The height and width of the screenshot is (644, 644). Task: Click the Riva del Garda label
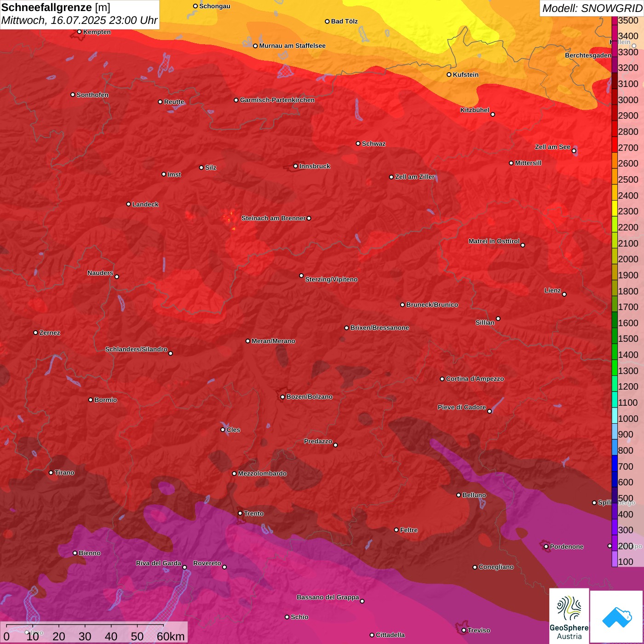tap(159, 563)
